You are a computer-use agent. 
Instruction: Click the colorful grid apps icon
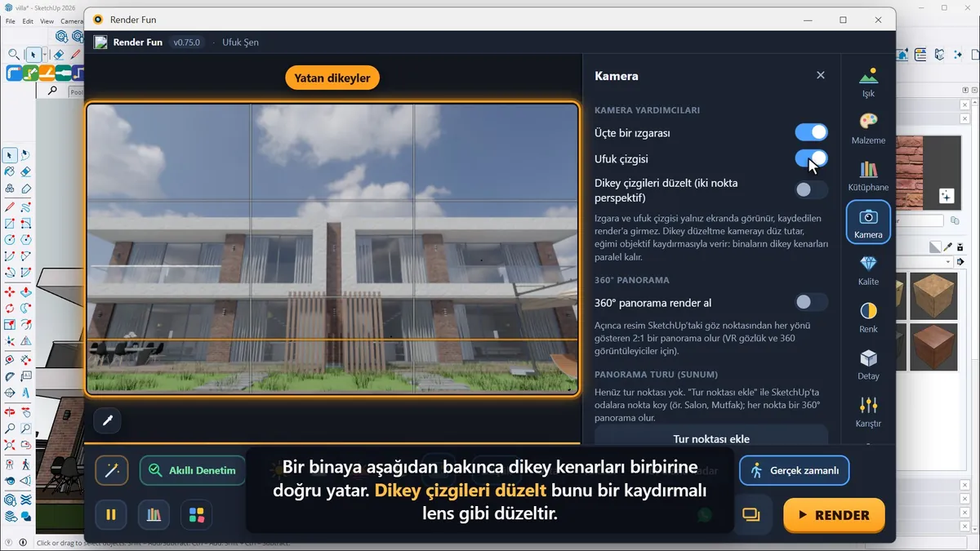tap(197, 515)
